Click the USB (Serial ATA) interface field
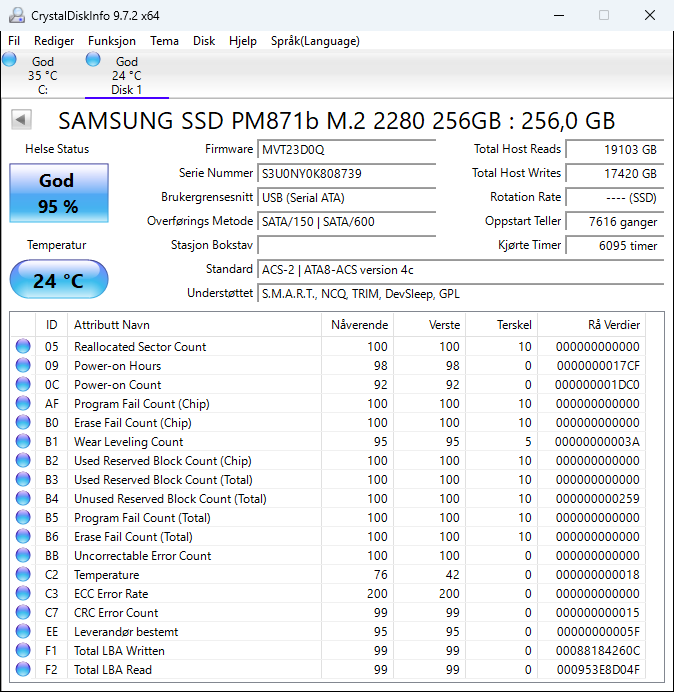The image size is (674, 692). pyautogui.click(x=346, y=197)
